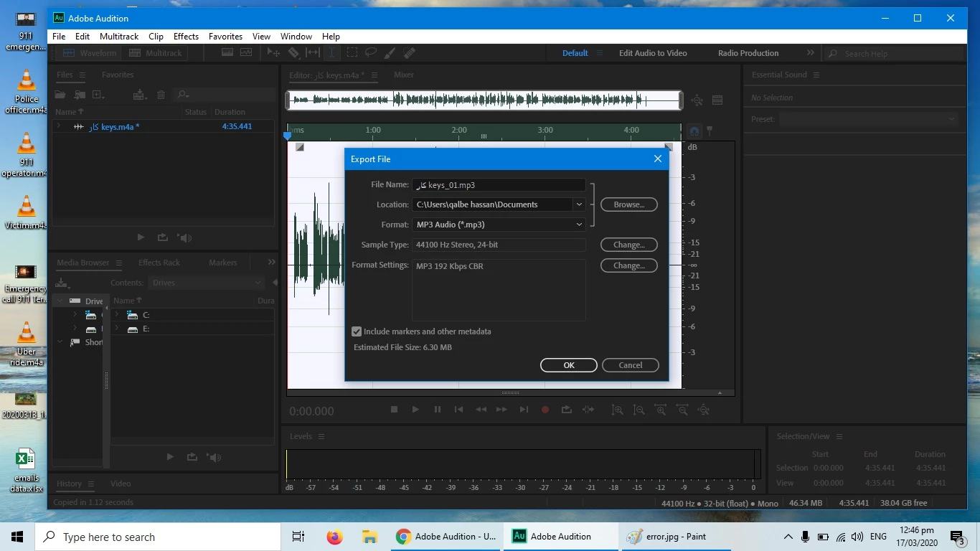Click Cancel in Export File dialog
Screen dimensions: 980x551
pyautogui.click(x=631, y=365)
